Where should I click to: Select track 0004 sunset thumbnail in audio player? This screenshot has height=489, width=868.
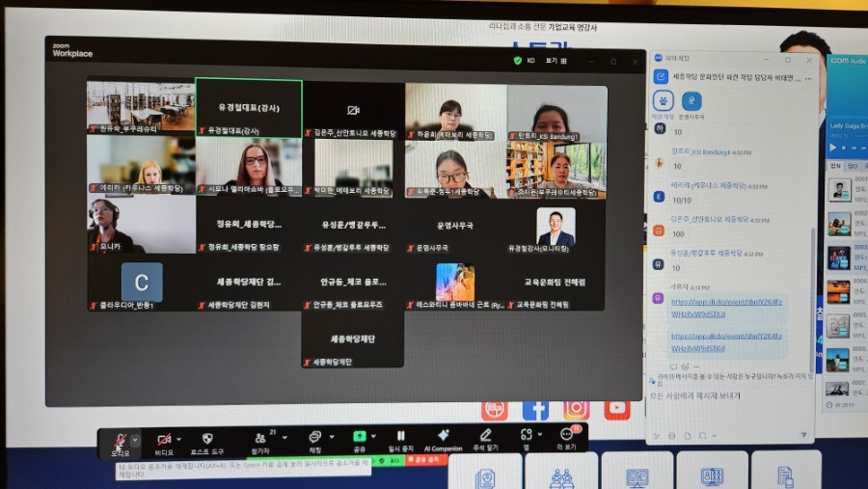coord(839,291)
